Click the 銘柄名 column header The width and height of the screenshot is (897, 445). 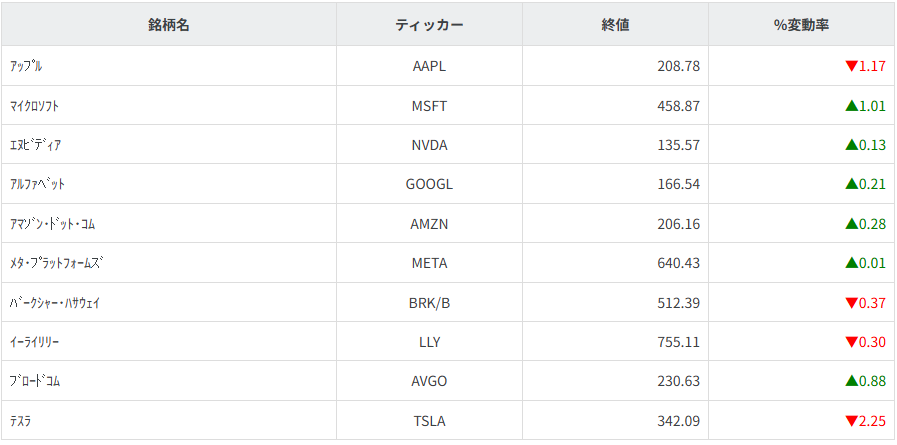click(168, 25)
